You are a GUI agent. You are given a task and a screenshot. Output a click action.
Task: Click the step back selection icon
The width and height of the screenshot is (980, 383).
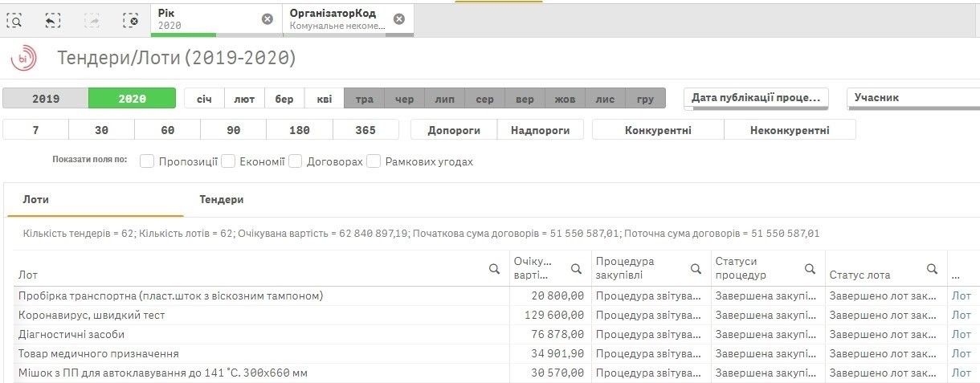pos(52,21)
